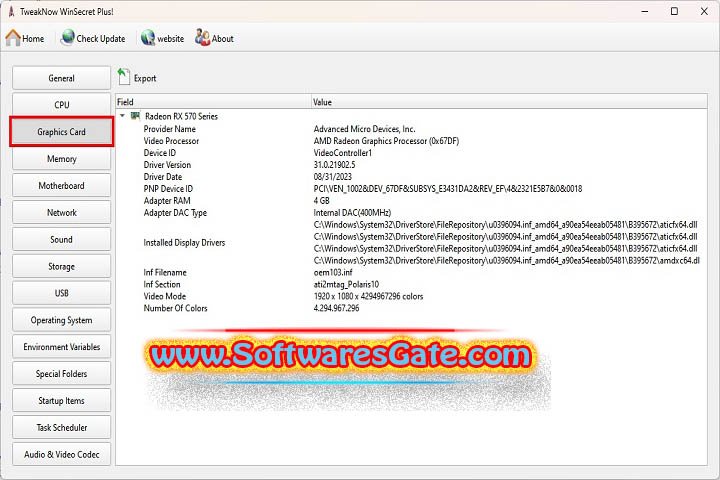The height and width of the screenshot is (480, 720).
Task: Select the Video Mode field
Action: pos(164,296)
